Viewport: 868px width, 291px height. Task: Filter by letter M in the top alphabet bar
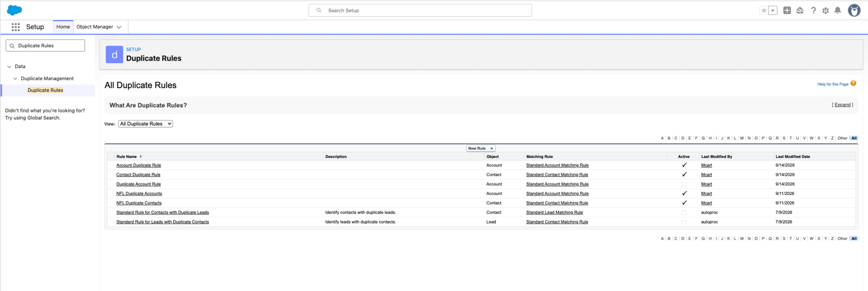742,139
